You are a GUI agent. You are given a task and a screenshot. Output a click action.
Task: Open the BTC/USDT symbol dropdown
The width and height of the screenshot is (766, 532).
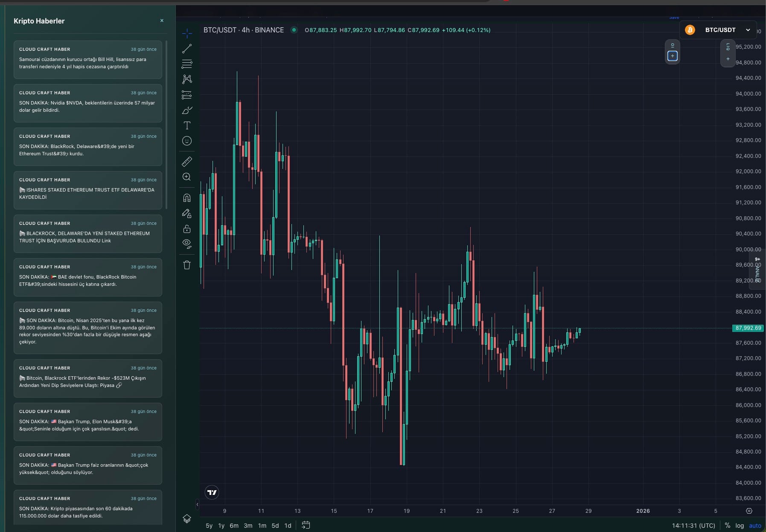point(718,30)
